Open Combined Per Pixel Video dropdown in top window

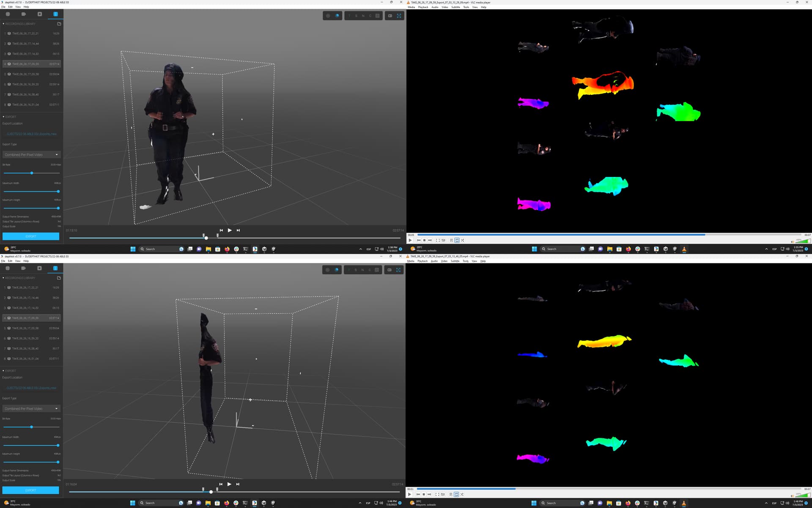pos(32,155)
